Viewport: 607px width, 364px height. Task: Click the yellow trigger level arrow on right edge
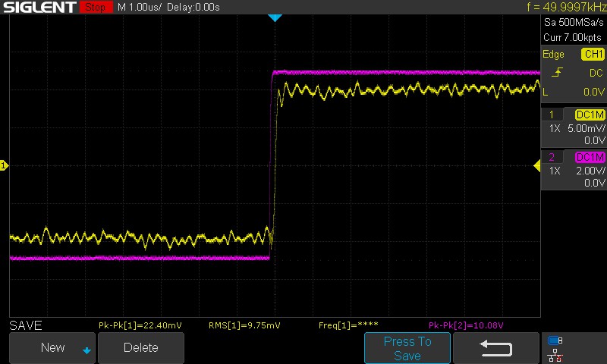[537, 165]
